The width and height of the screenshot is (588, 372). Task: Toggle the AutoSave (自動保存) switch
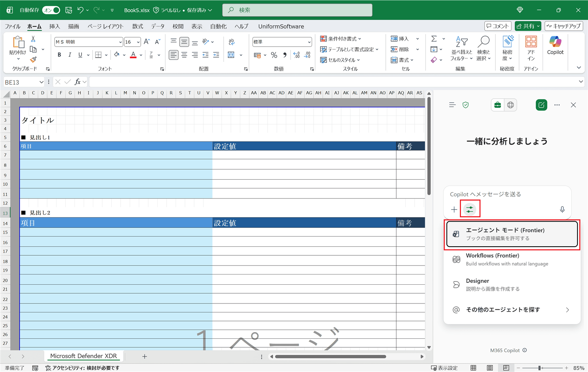click(x=51, y=10)
